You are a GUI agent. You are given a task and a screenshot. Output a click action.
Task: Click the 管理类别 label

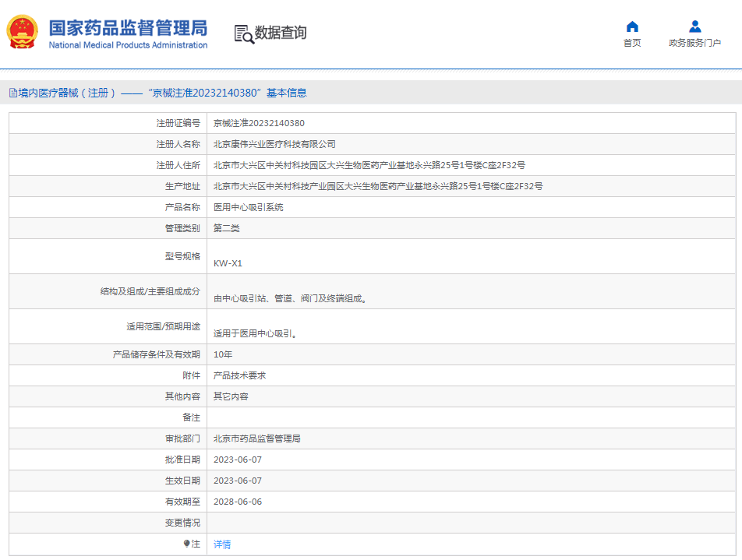[x=182, y=228]
